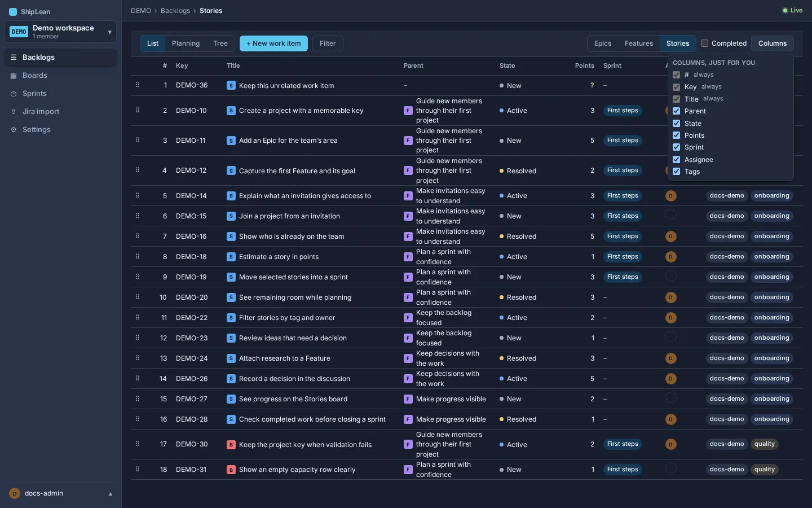Click the First steps sprint tag on DEMO-16
The image size is (812, 508).
pos(623,237)
